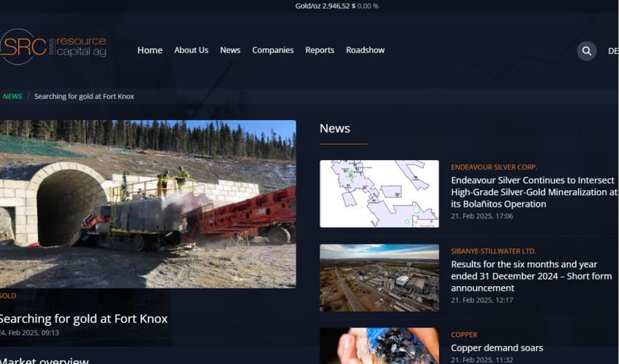Open the About Us menu item
The width and height of the screenshot is (619, 364).
tap(191, 50)
